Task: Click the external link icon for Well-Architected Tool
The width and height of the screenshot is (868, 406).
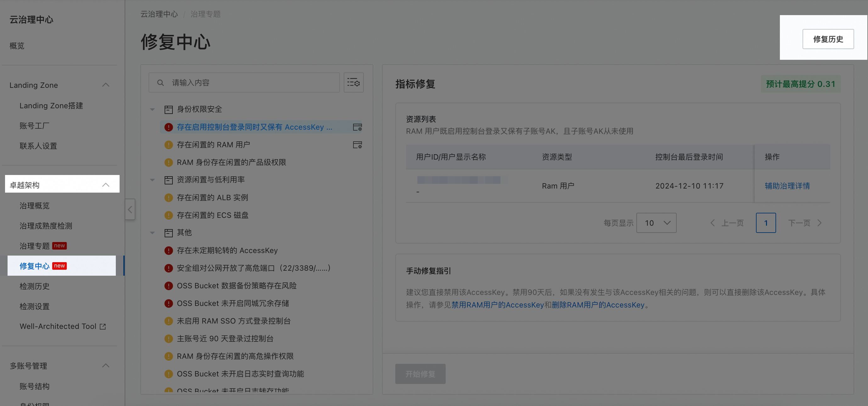Action: click(x=103, y=326)
